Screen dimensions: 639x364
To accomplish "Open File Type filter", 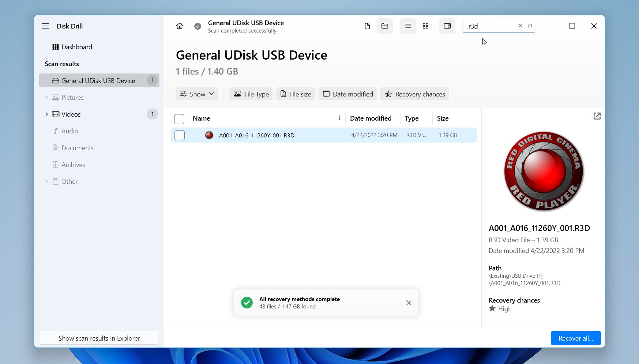I will [251, 94].
